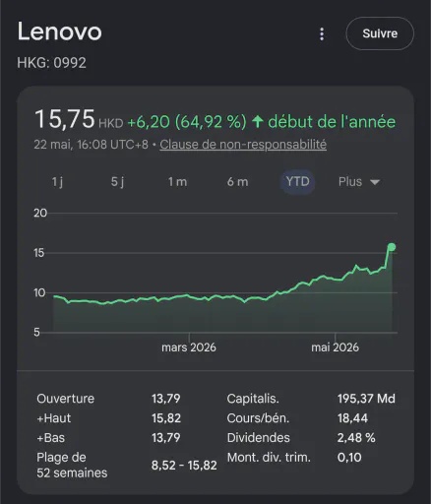Image resolution: width=431 pixels, height=504 pixels.
Task: Click the green up arrow indicator
Action: pos(258,122)
